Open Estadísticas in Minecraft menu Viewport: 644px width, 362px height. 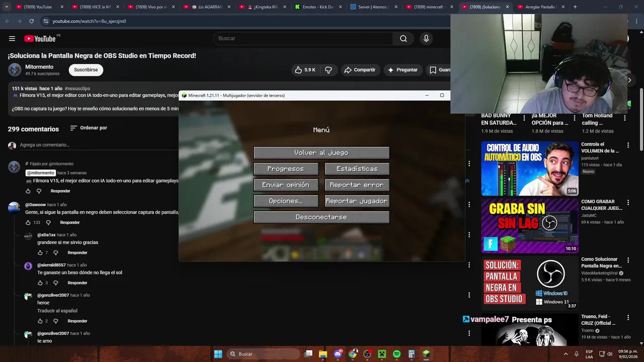[x=357, y=169]
